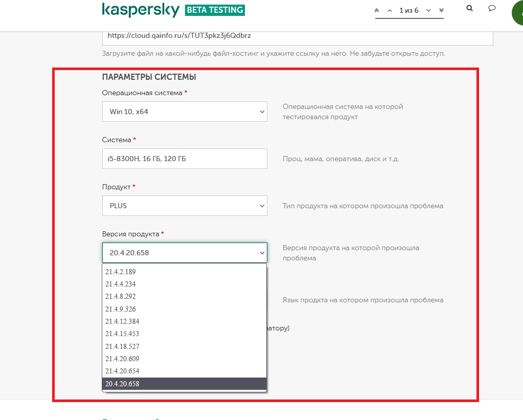Open the chat bubble icon
Viewport: 523px width, 420px height.
click(492, 8)
